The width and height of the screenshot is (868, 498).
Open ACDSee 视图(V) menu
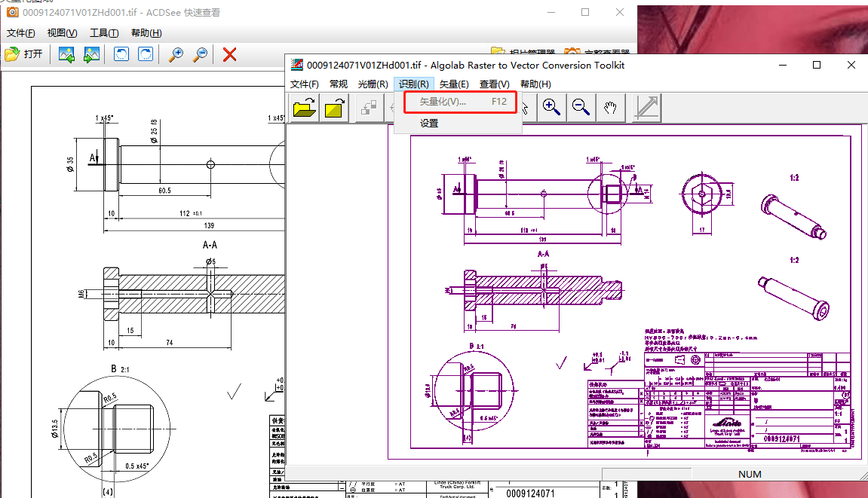pyautogui.click(x=62, y=33)
